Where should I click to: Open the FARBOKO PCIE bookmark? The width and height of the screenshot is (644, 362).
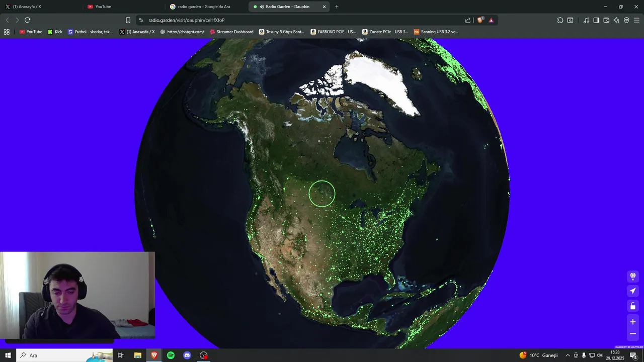[x=333, y=32]
